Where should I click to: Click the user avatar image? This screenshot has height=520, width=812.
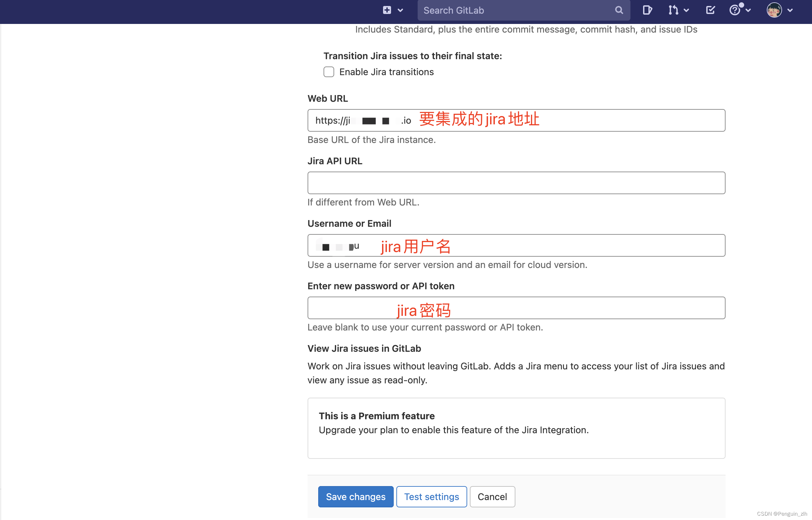[x=774, y=10]
